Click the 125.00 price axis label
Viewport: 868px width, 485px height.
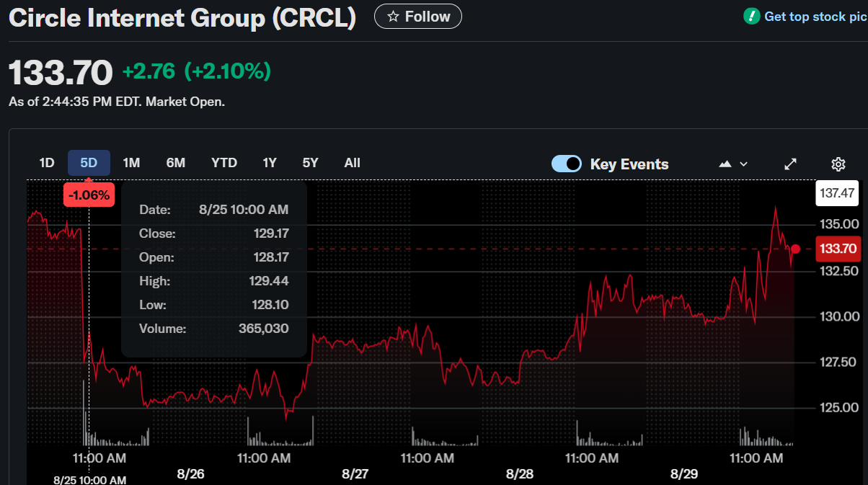click(840, 407)
